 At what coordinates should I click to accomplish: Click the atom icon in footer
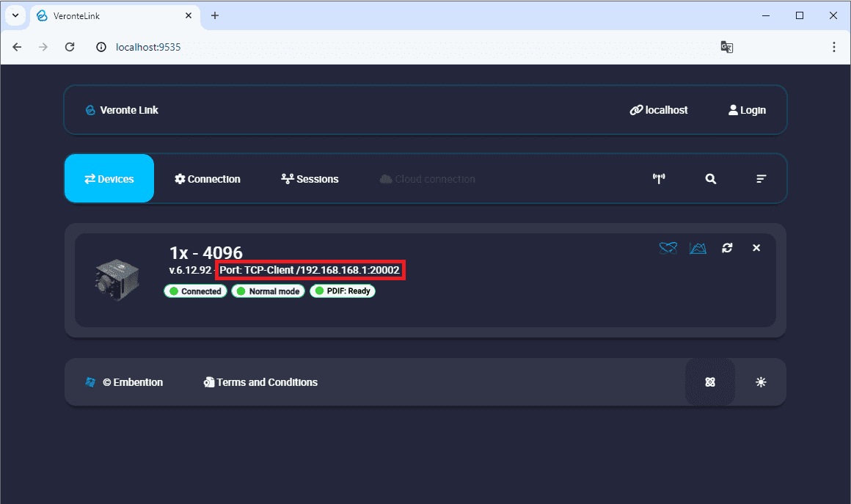[x=709, y=382]
